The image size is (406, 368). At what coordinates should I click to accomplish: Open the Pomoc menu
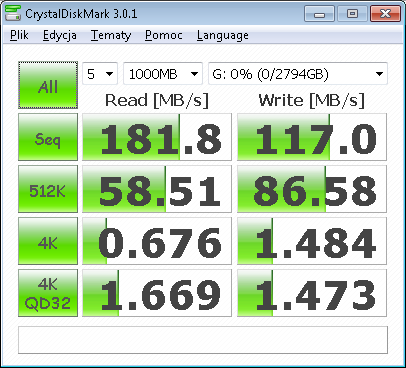[x=164, y=35]
